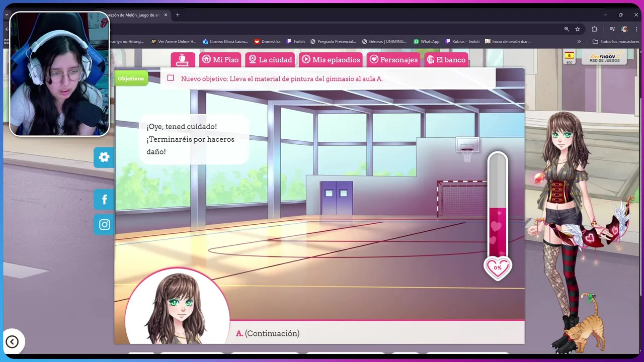Close the Corazón de Melón browser tab
Viewport: 644px width, 362px height.
tap(166, 15)
